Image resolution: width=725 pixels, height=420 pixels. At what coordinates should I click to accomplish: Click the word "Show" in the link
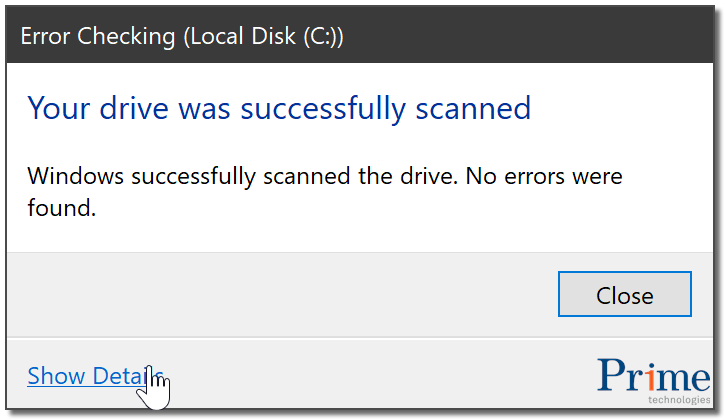click(x=56, y=376)
